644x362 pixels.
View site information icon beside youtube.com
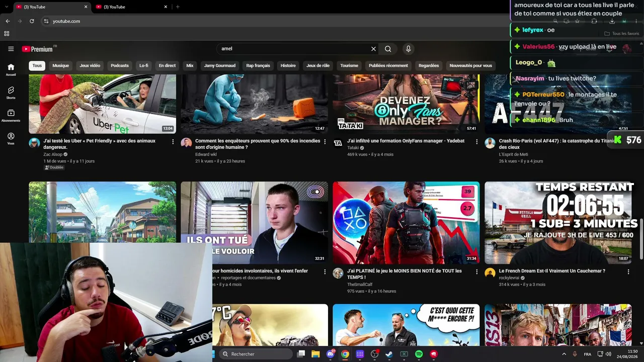point(46,21)
